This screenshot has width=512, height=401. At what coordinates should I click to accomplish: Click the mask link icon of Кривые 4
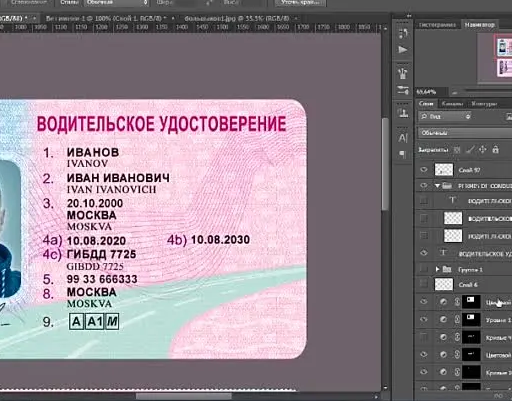[x=457, y=337]
